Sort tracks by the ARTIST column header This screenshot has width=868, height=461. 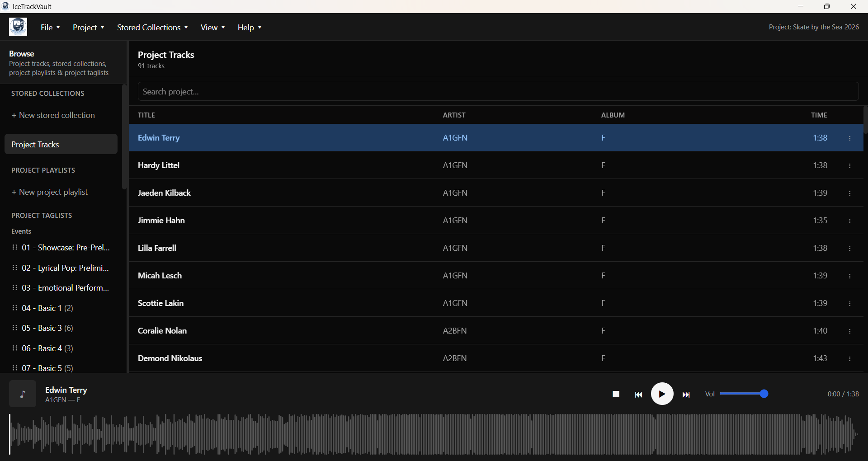pos(454,115)
